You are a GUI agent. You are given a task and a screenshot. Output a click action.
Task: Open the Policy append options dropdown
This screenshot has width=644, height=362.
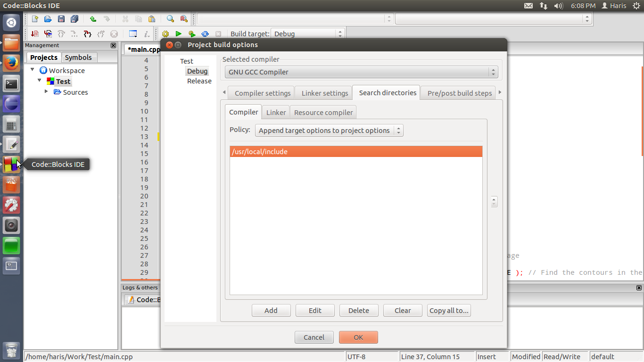pyautogui.click(x=329, y=131)
